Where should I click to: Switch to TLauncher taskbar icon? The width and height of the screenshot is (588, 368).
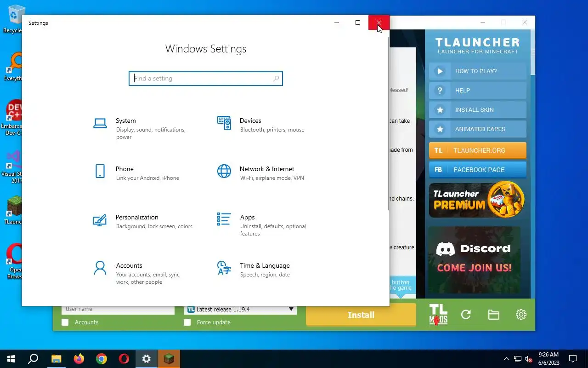click(169, 359)
